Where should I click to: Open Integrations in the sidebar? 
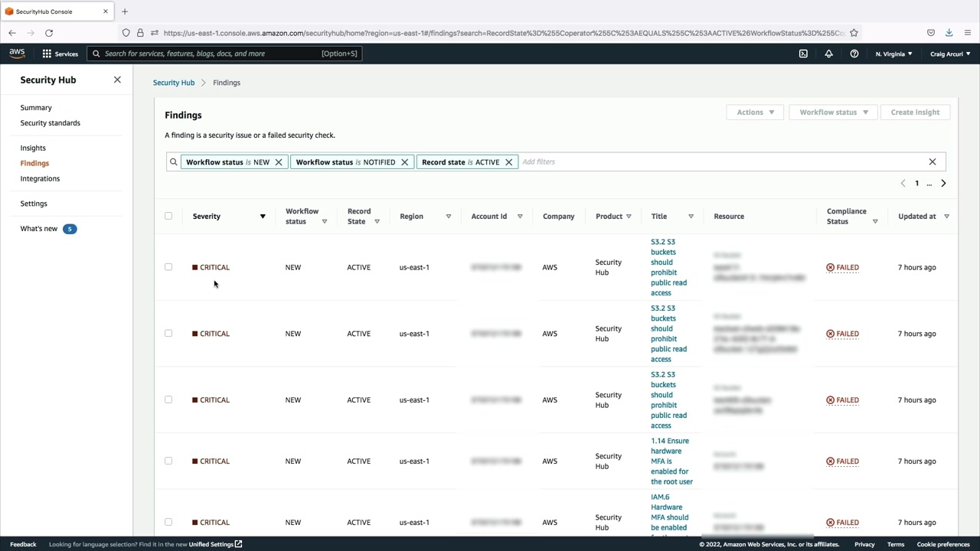click(x=40, y=179)
